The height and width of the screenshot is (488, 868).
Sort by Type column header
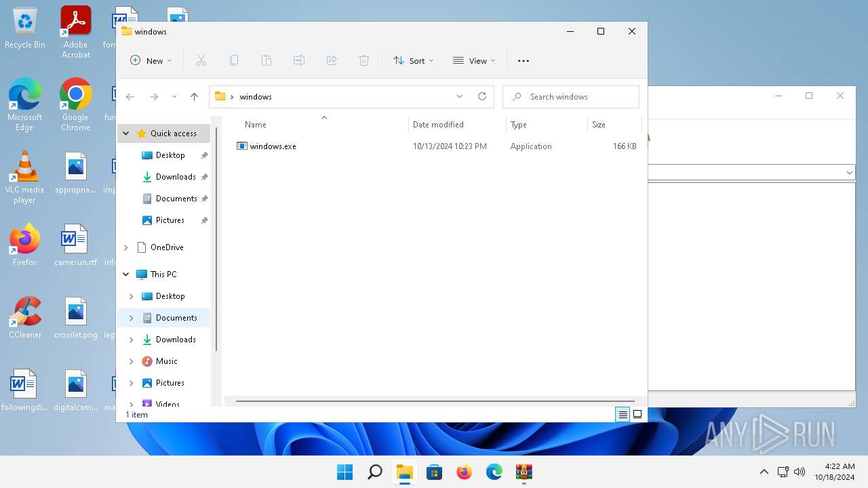click(519, 125)
